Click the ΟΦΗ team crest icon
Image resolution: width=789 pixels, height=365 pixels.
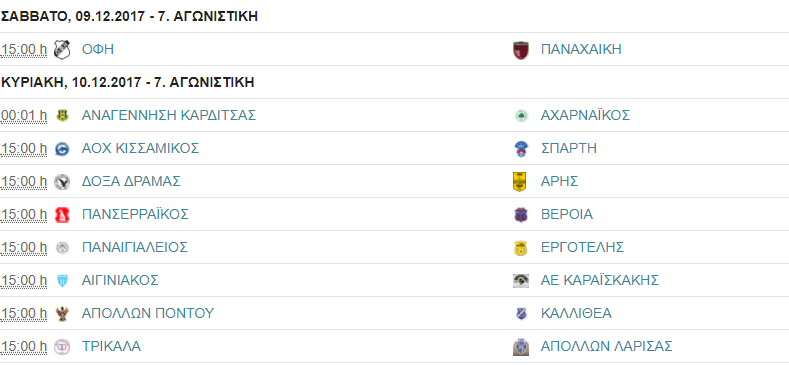pos(62,49)
